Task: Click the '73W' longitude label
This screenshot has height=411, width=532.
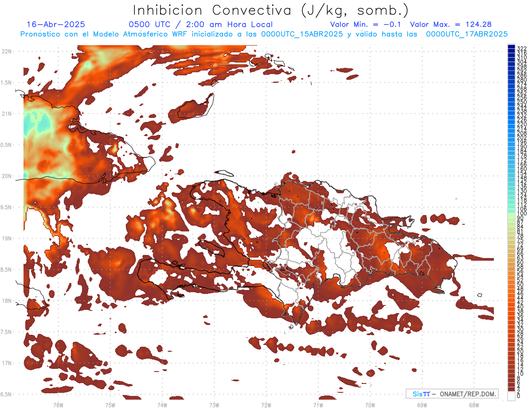Action: [214, 405]
